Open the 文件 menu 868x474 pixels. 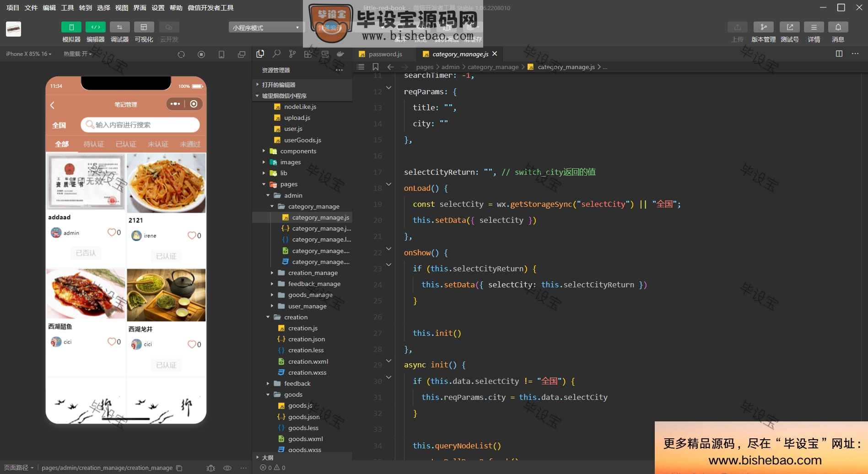[31, 8]
